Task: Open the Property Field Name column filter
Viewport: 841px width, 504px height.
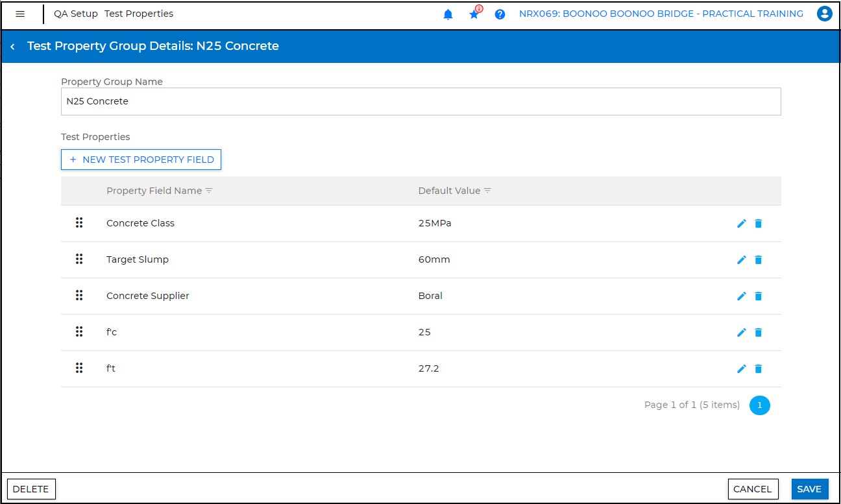Action: coord(209,191)
